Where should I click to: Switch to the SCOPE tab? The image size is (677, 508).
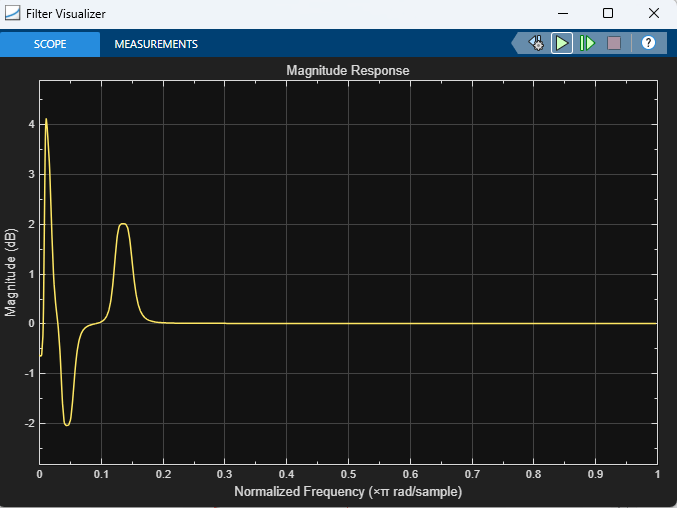coord(50,44)
